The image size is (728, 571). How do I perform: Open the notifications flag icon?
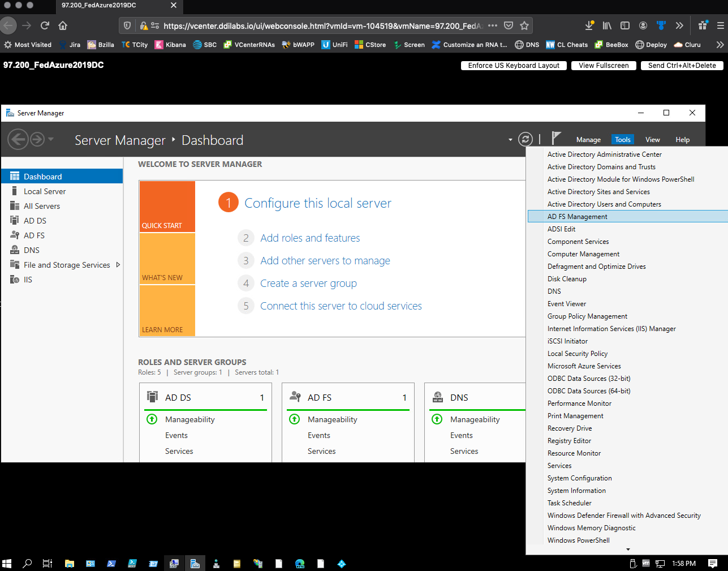point(556,138)
